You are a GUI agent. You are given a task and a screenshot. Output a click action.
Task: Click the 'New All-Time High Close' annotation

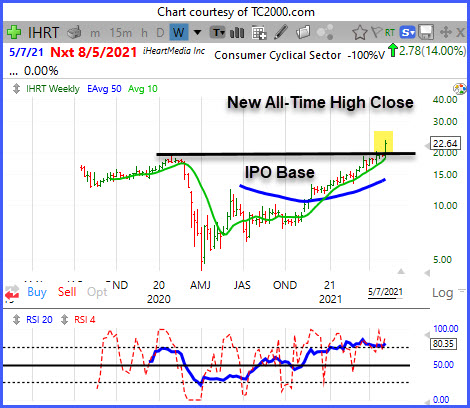(320, 102)
